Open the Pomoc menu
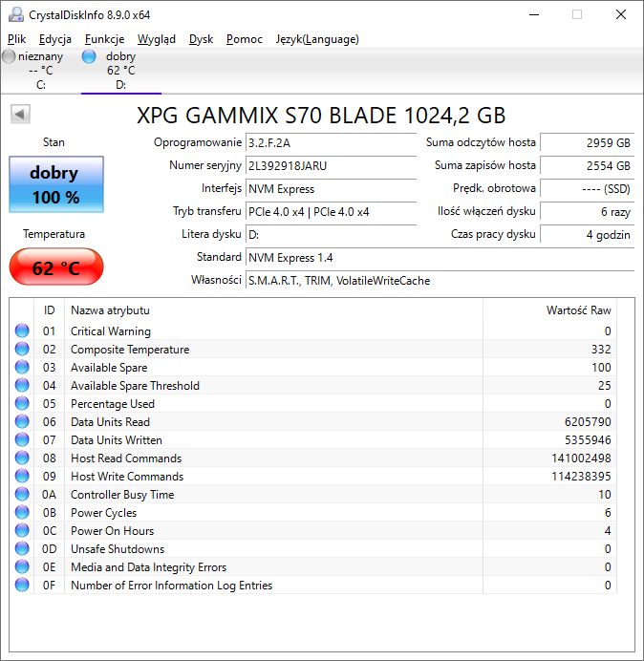This screenshot has height=661, width=644. [245, 39]
